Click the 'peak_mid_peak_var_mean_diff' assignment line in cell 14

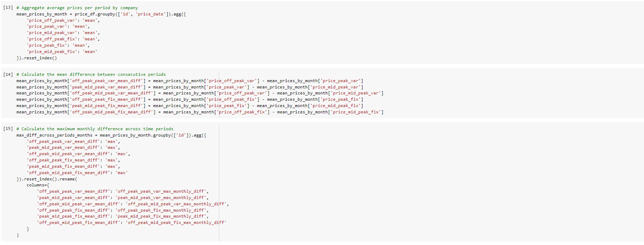click(x=190, y=87)
